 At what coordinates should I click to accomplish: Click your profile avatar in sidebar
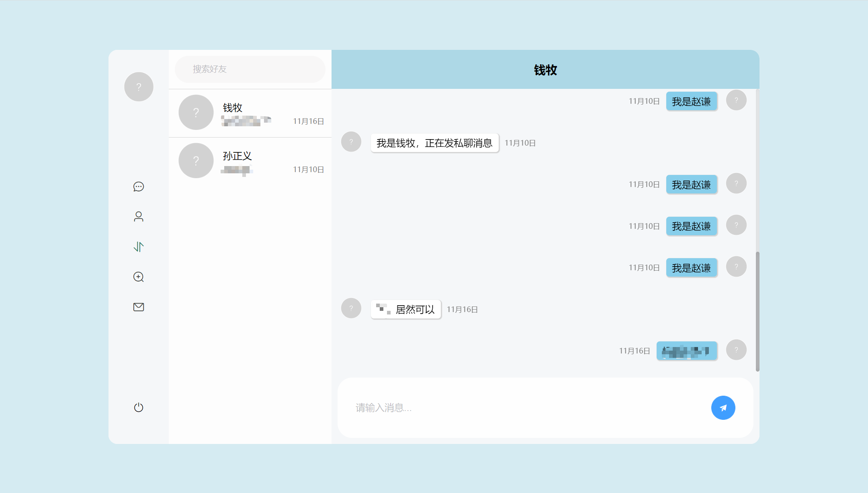139,87
